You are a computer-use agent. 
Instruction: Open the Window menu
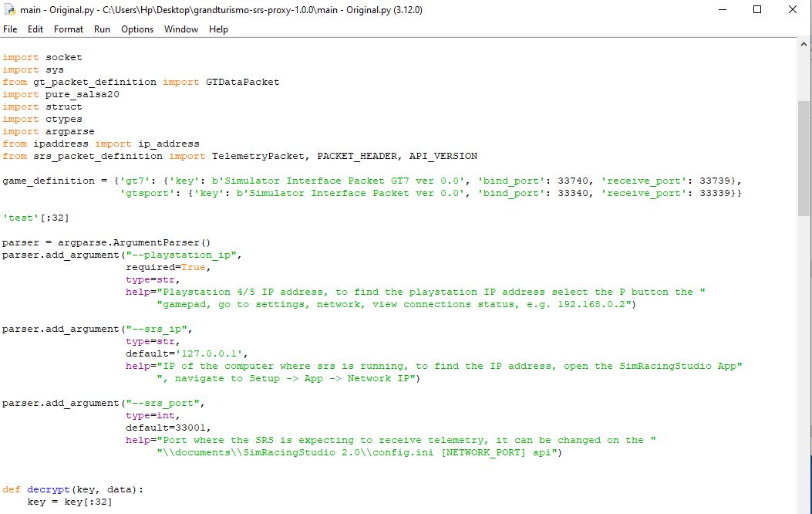pyautogui.click(x=181, y=29)
